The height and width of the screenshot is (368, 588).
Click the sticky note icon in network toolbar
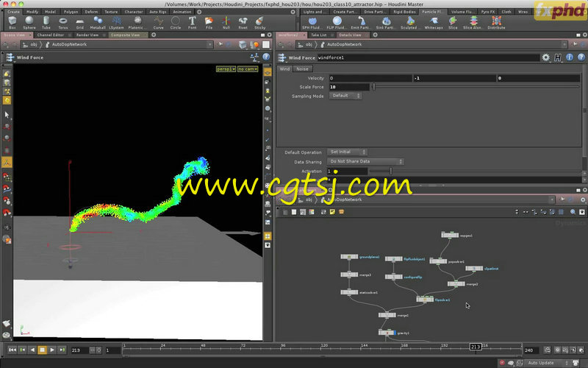332,212
